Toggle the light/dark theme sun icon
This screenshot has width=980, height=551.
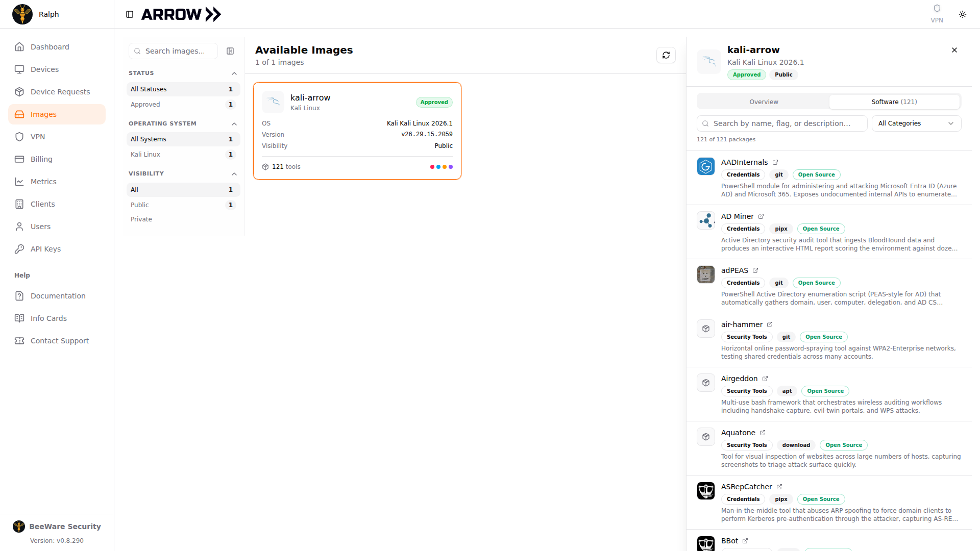(963, 14)
